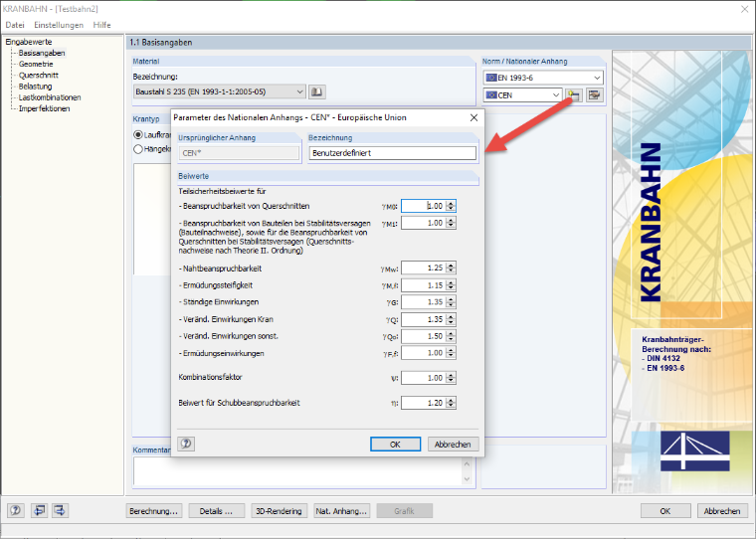Screen dimensions: 756x539
Task: Go to the next input window icon
Action: click(x=61, y=510)
